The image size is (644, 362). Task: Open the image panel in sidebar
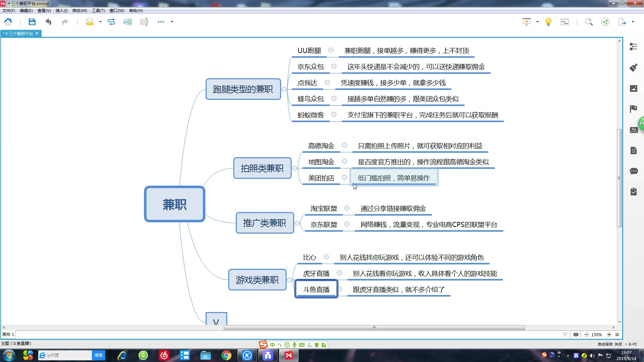pos(633,88)
